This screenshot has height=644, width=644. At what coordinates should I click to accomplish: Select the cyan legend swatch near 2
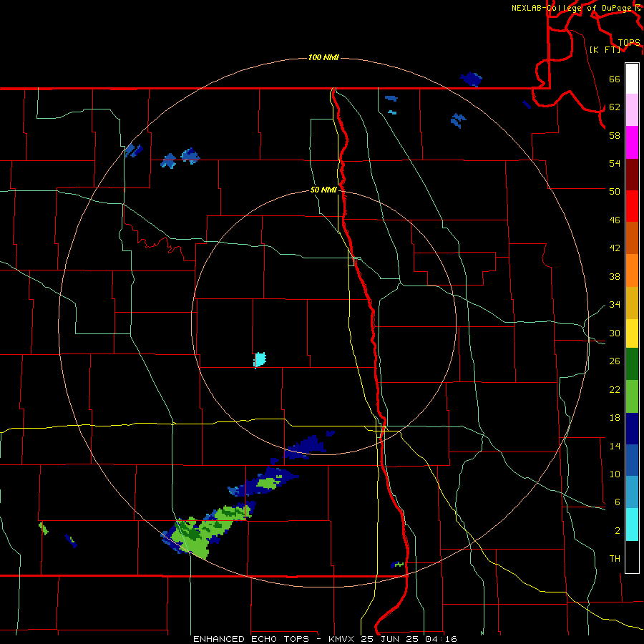coord(632,525)
